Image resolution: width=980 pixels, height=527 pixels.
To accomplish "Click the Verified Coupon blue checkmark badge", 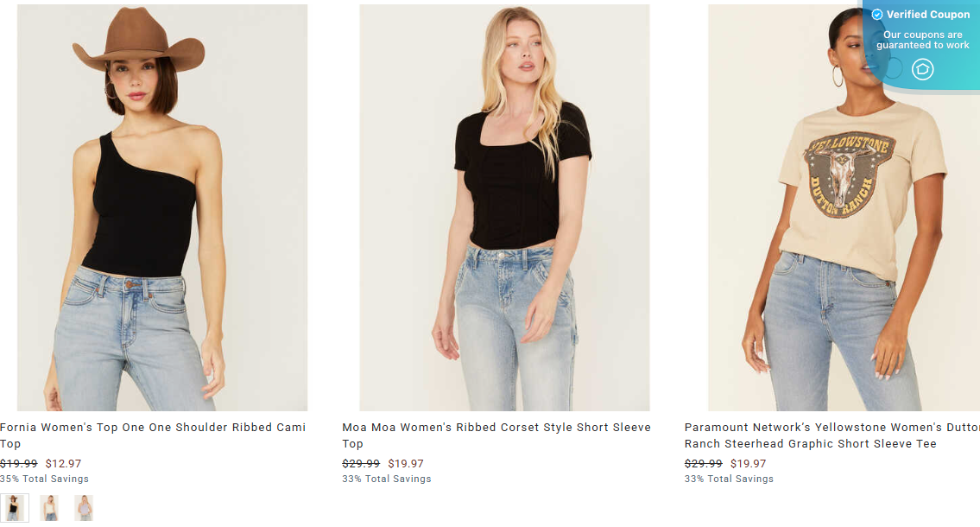I will click(x=876, y=14).
